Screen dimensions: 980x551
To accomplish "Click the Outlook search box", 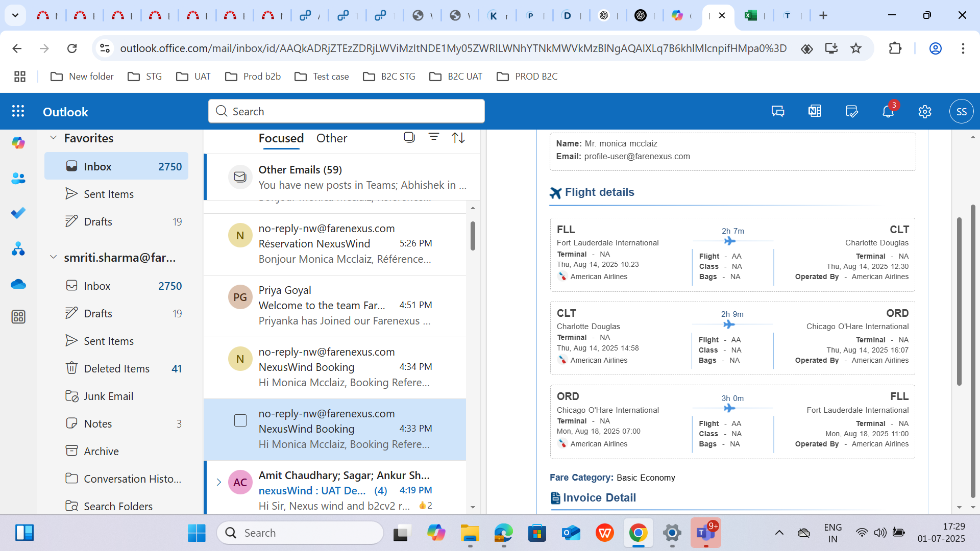I will pos(347,111).
